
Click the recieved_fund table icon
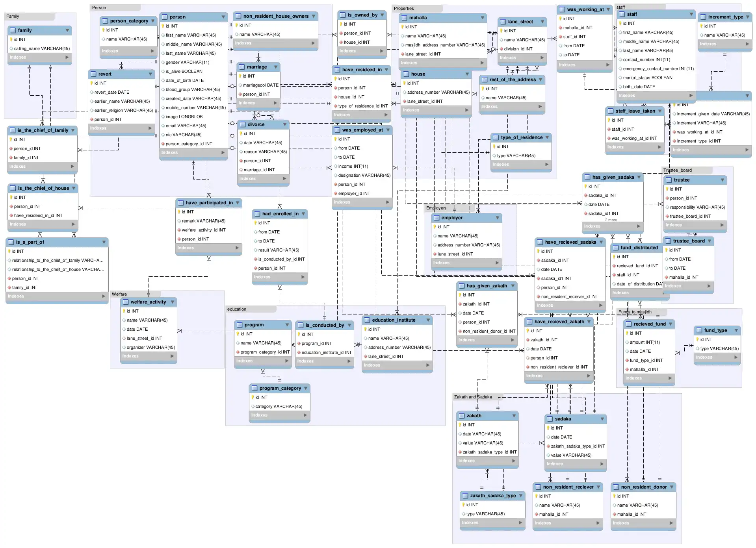(x=629, y=324)
